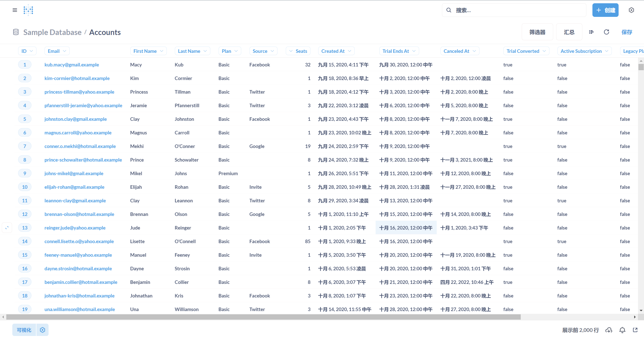Click the Metabase logo home icon
The width and height of the screenshot is (644, 339).
pyautogui.click(x=28, y=10)
